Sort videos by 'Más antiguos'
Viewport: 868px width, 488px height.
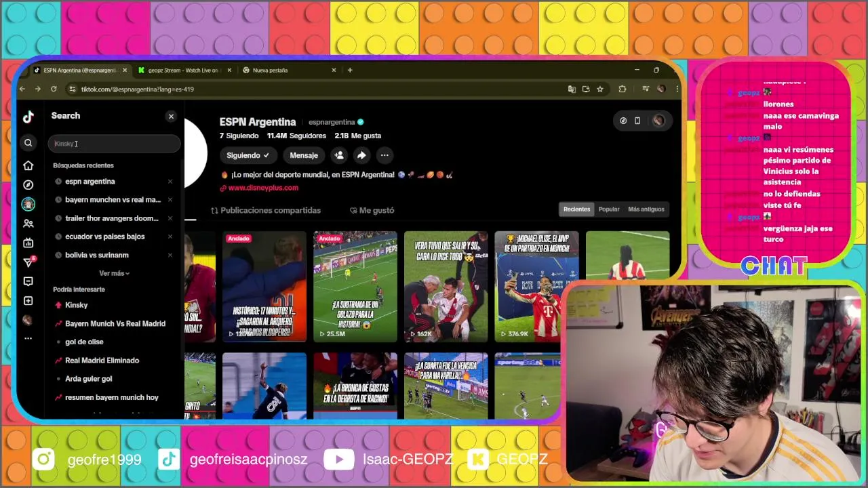[646, 209]
